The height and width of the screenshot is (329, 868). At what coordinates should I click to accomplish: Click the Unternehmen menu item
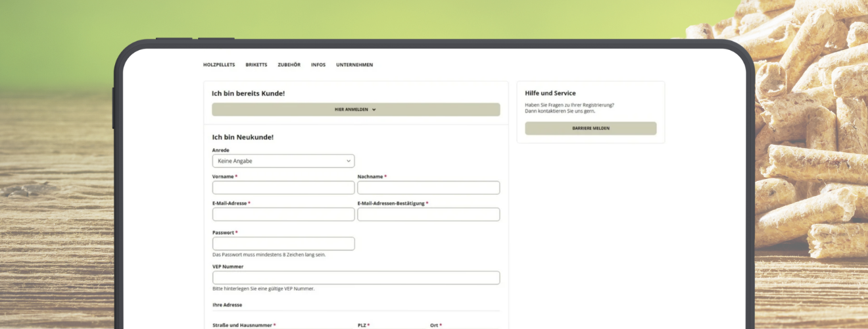[x=354, y=65]
